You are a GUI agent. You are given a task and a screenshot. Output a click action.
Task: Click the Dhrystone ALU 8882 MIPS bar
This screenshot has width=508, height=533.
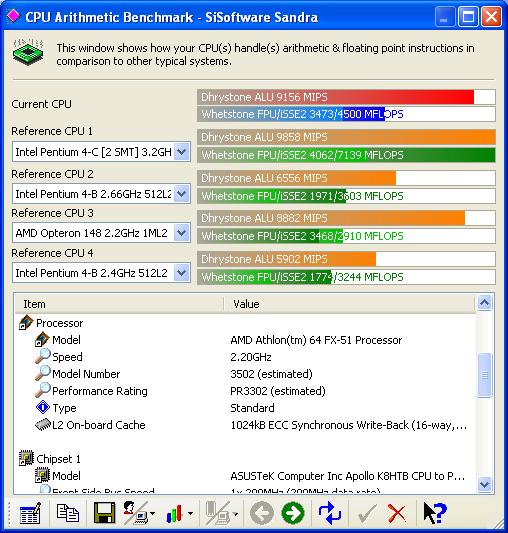click(x=346, y=218)
